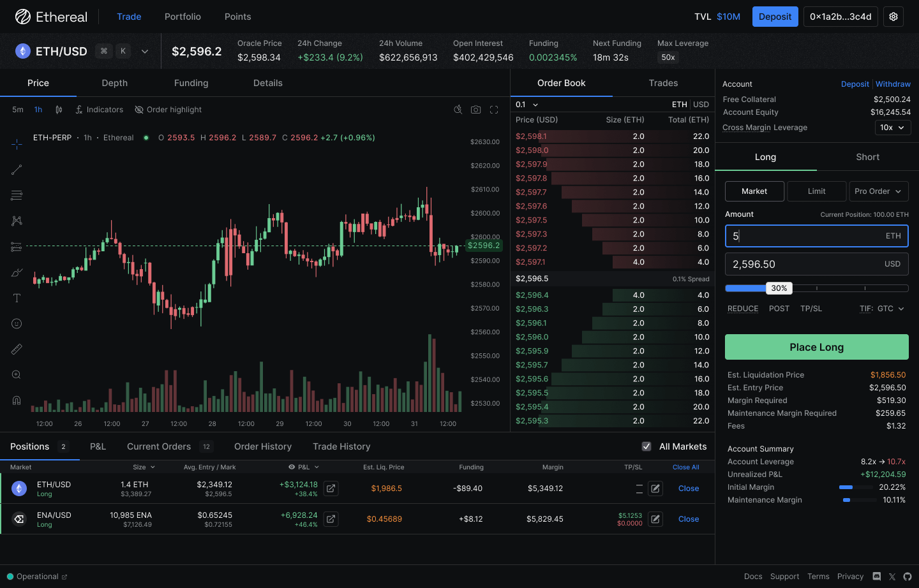Switch to the Funding chart tab
This screenshot has height=588, width=919.
point(191,83)
